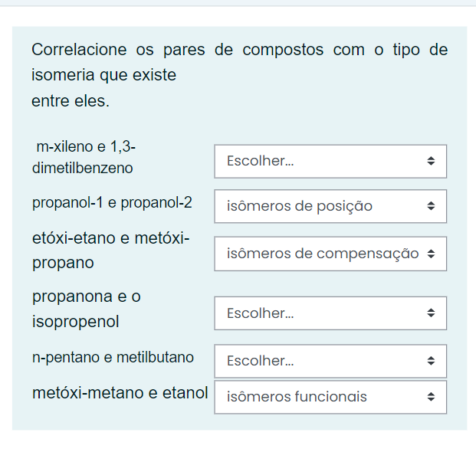Open the 'isômeros de posição' dropdown
Image resolution: width=476 pixels, height=462 pixels.
coord(330,206)
